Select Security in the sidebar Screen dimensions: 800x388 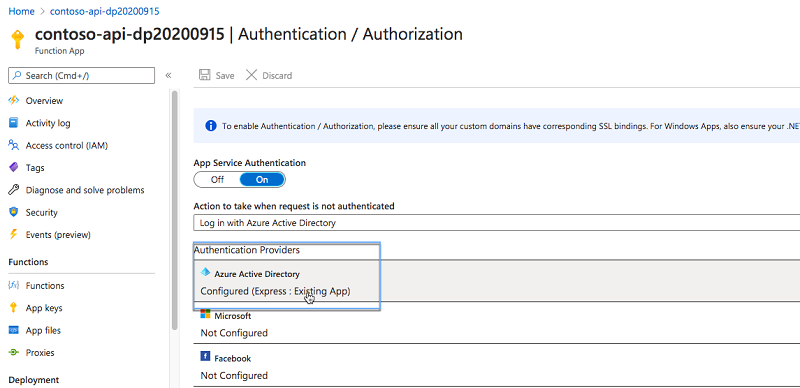coord(41,212)
